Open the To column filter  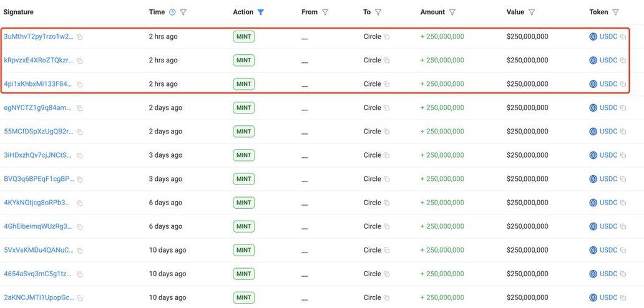pos(378,12)
